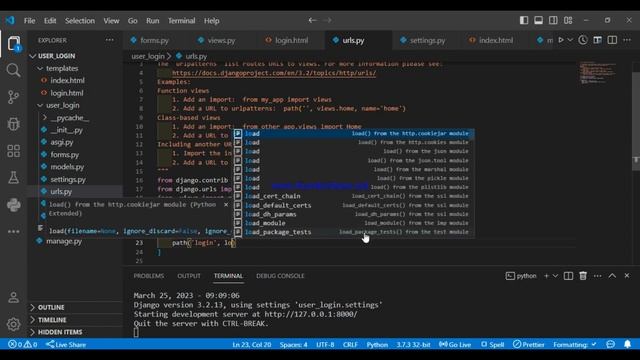Screen dimensions: 640x360
Task: Go forward navigation arrow
Action: click(x=327, y=20)
